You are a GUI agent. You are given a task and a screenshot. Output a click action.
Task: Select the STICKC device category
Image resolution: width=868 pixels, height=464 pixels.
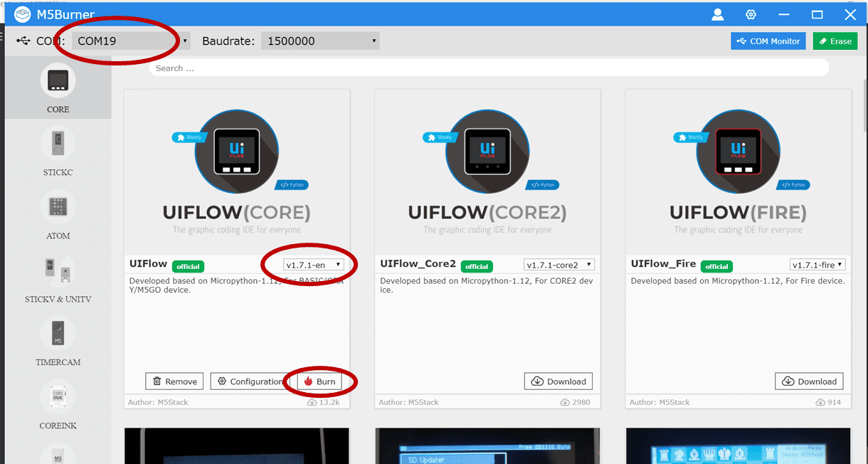[x=58, y=152]
